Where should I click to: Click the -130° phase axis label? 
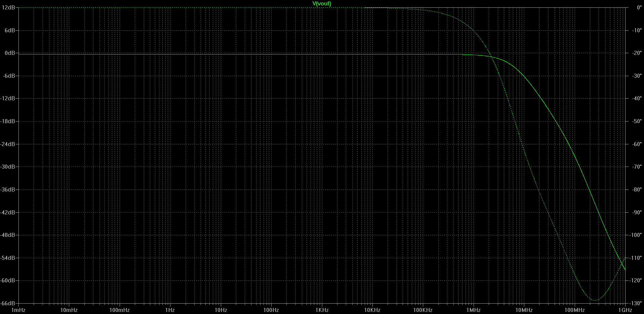636,303
